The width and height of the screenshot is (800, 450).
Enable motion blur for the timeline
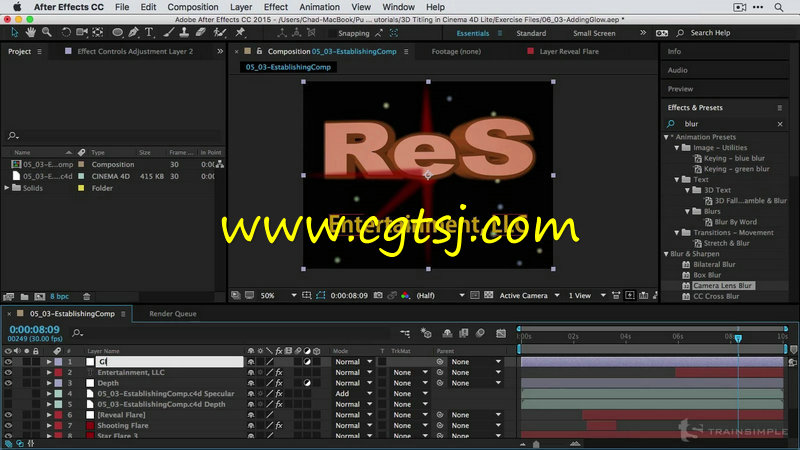click(481, 333)
